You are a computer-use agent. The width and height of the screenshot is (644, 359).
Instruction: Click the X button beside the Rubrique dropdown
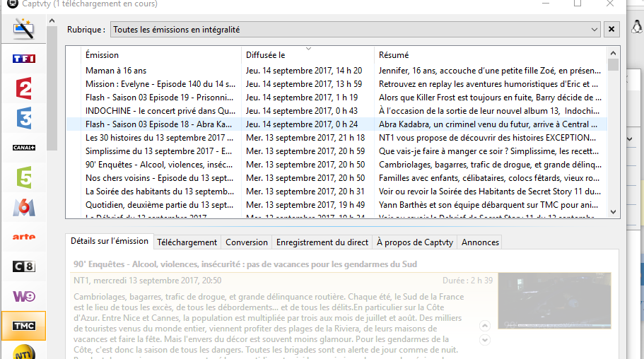coord(612,30)
